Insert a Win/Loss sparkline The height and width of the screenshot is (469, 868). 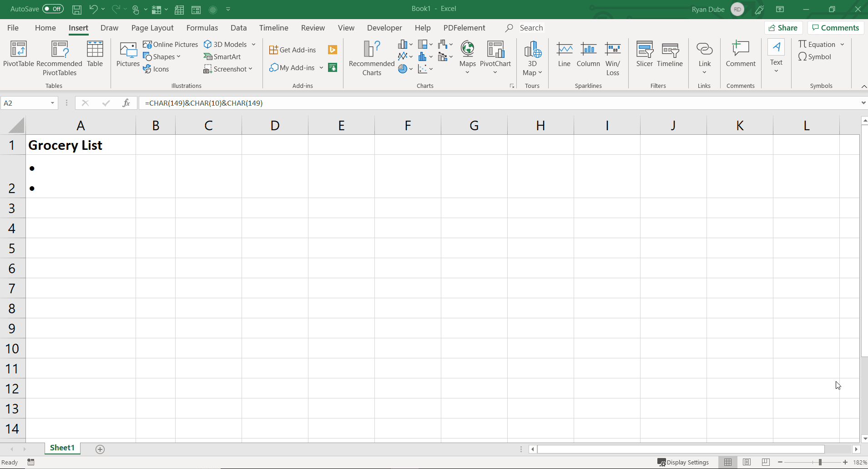tap(613, 57)
